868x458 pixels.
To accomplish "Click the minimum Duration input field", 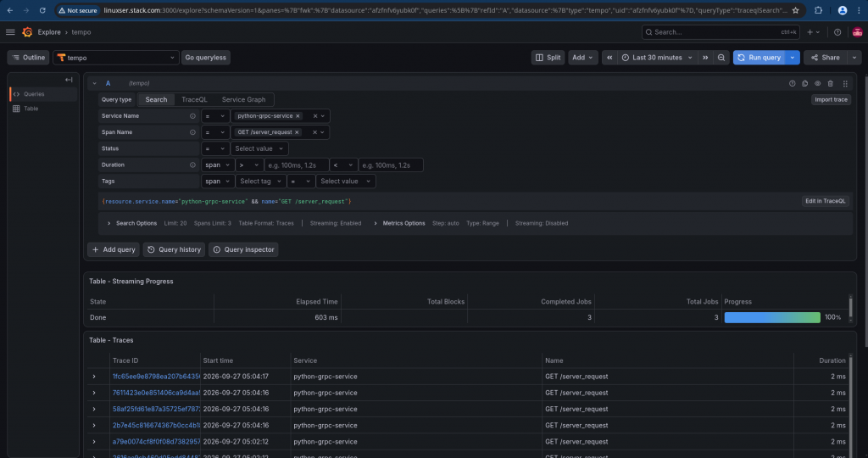I will tap(296, 165).
